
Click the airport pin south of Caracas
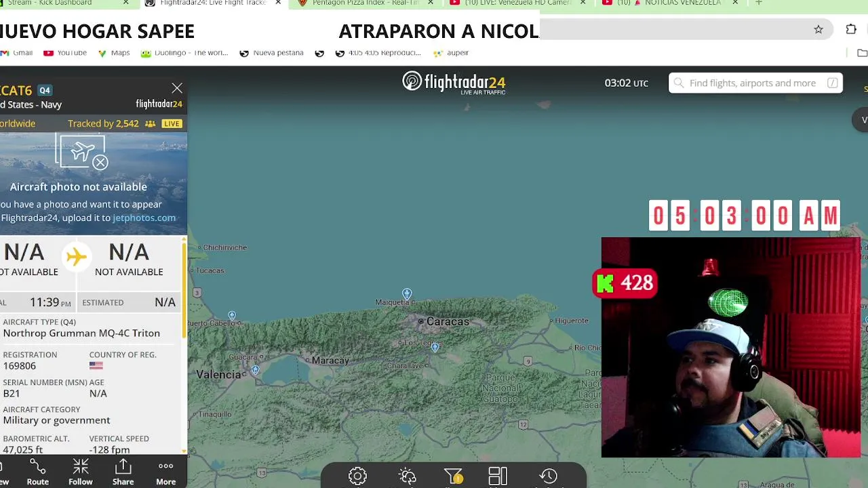tap(435, 347)
